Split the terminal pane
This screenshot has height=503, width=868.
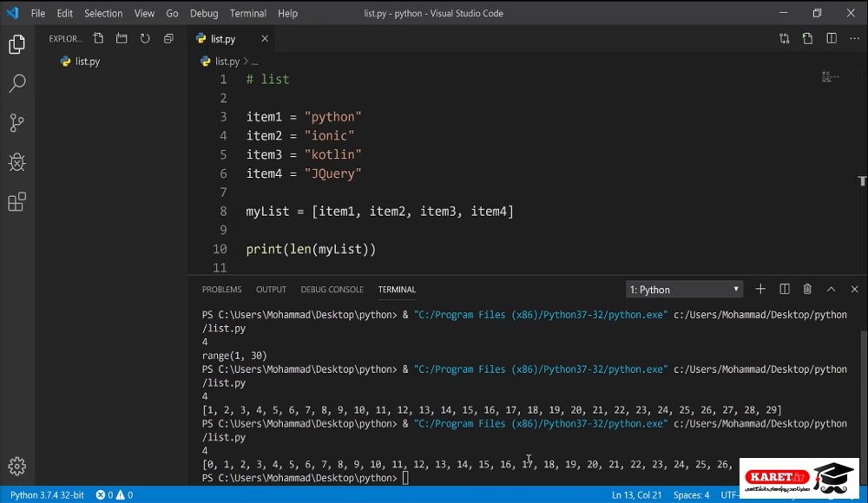coord(785,289)
